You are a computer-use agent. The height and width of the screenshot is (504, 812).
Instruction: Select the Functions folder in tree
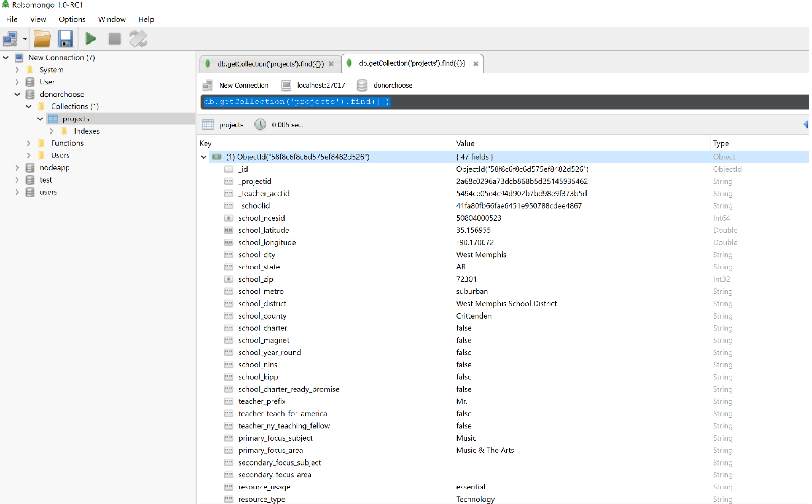pos(67,143)
